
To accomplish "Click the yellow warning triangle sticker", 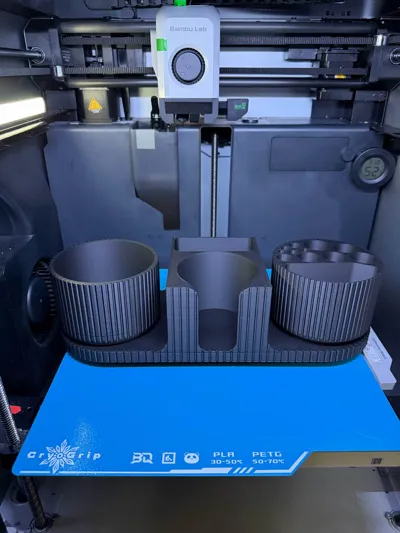I will (95, 105).
